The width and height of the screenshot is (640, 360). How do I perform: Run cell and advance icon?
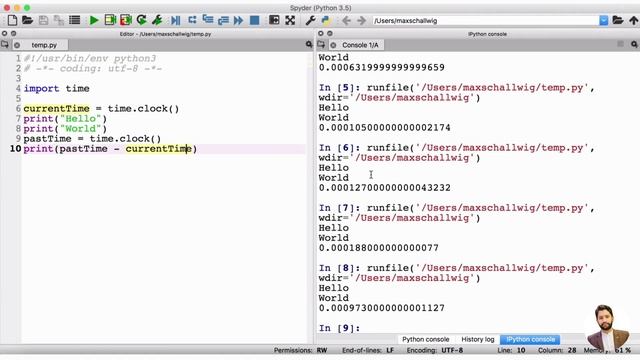(126, 20)
